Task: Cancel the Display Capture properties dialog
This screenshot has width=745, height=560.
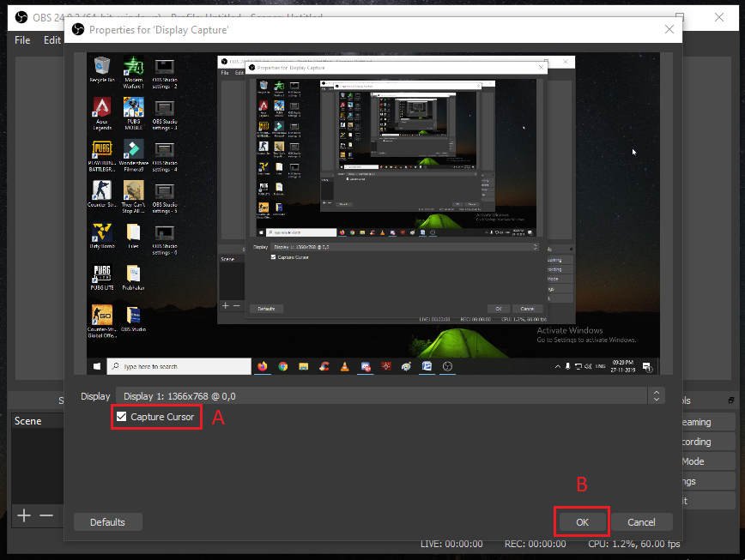Action: pos(641,521)
